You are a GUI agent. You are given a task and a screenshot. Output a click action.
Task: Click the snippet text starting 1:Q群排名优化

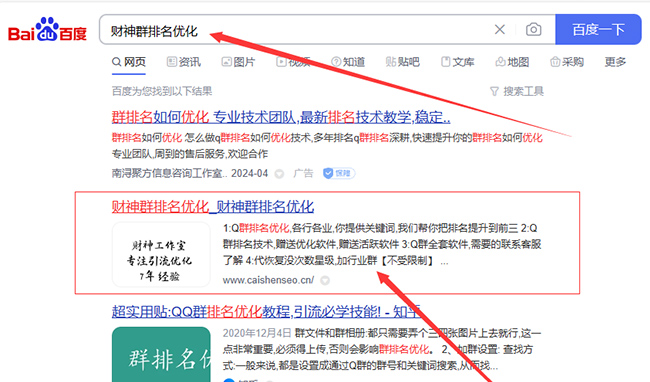(x=382, y=244)
